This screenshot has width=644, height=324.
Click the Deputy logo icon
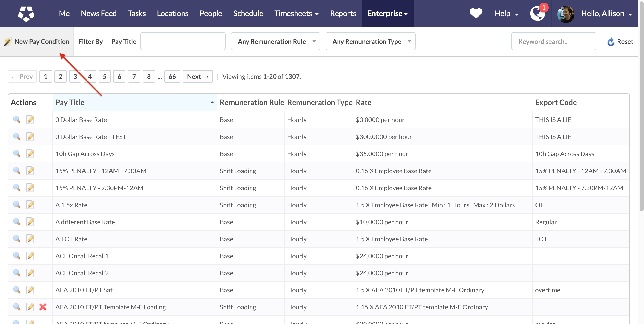click(x=26, y=14)
